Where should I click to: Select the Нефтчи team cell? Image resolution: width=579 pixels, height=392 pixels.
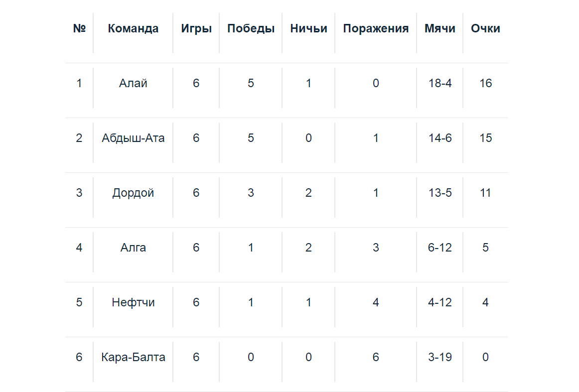(133, 302)
